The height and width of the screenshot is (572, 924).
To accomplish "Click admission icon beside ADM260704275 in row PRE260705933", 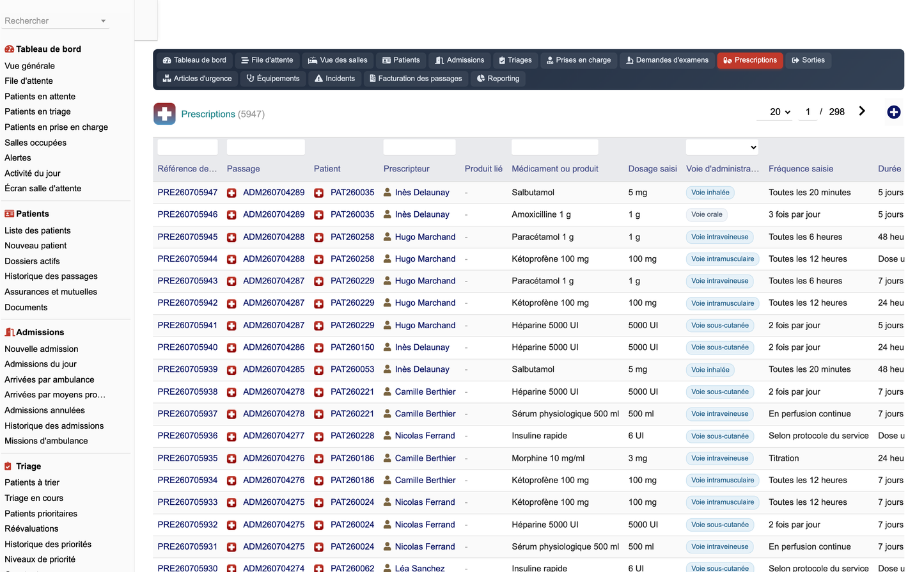I will click(231, 503).
